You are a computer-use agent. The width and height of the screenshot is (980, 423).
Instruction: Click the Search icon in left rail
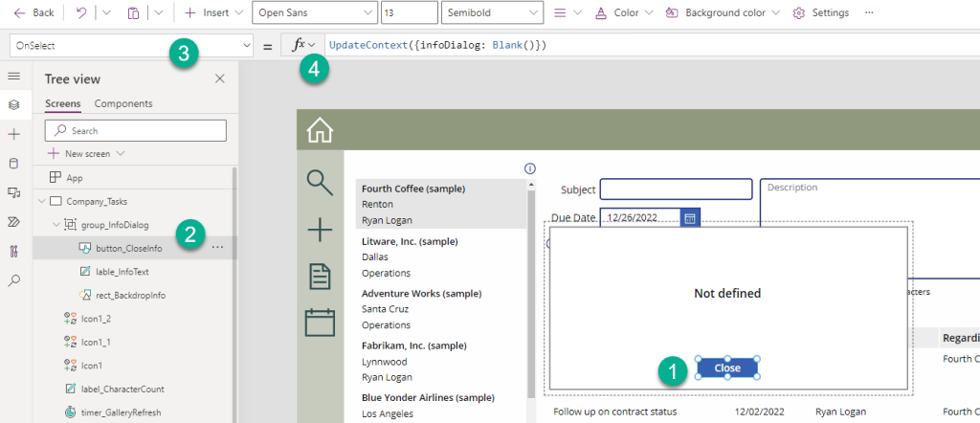point(13,280)
